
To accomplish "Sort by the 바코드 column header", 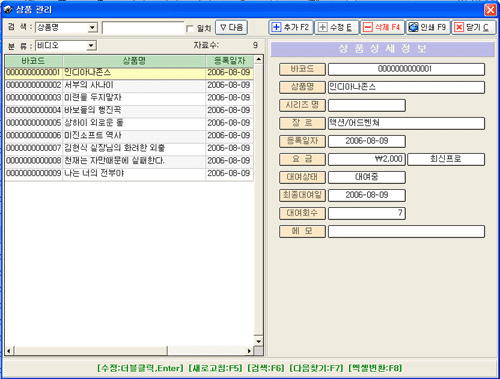I will pos(34,61).
